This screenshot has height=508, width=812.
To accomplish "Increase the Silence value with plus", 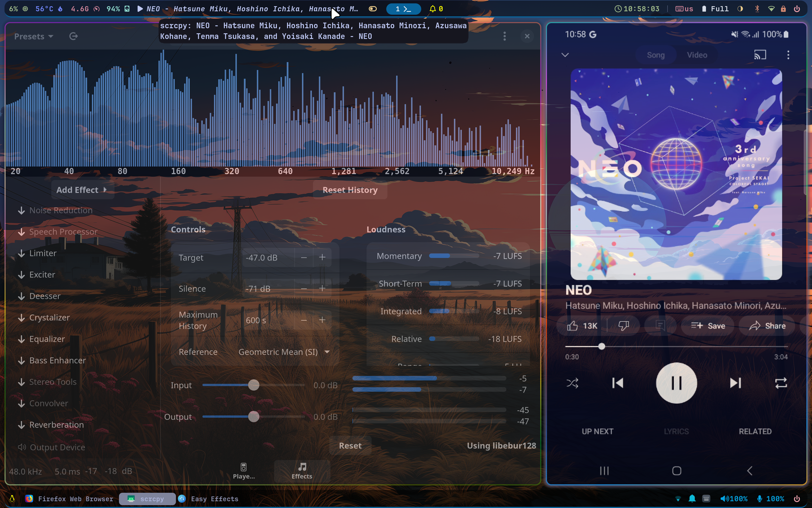I will click(322, 289).
